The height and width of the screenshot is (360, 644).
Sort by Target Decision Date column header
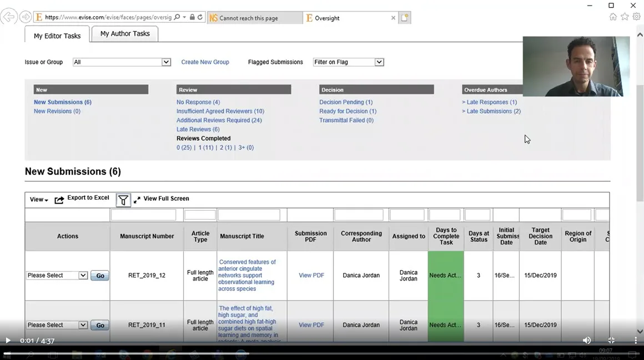(x=541, y=236)
